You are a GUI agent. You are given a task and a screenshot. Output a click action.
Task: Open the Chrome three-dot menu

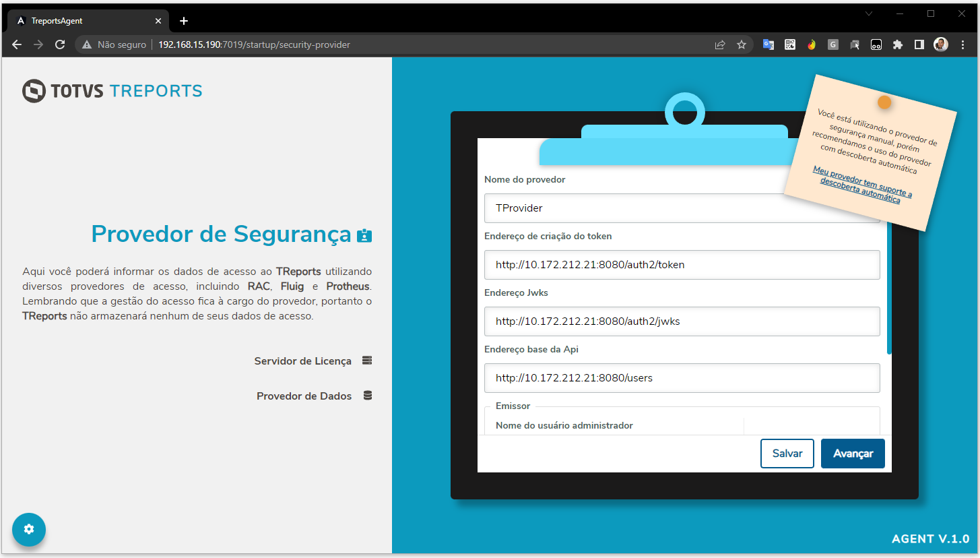click(x=962, y=45)
